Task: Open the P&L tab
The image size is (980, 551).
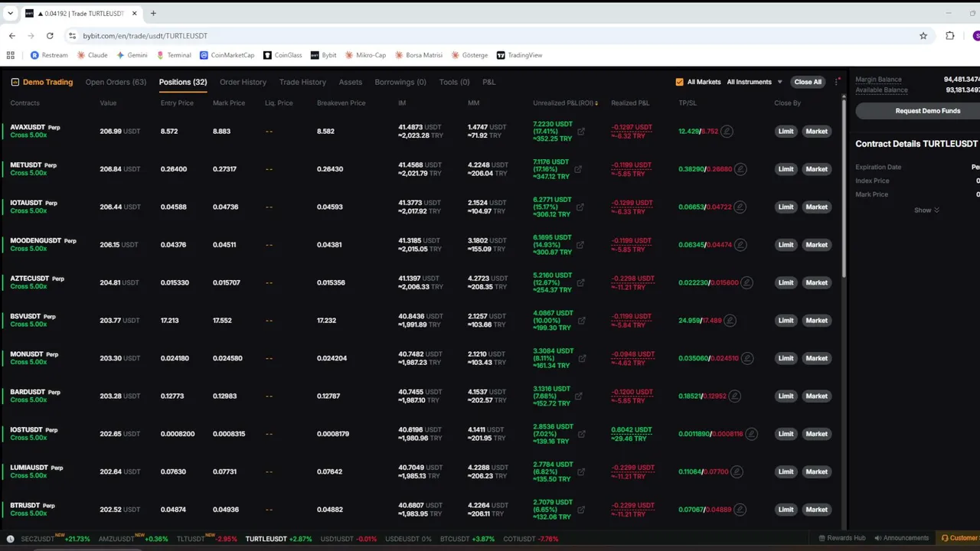Action: point(488,82)
